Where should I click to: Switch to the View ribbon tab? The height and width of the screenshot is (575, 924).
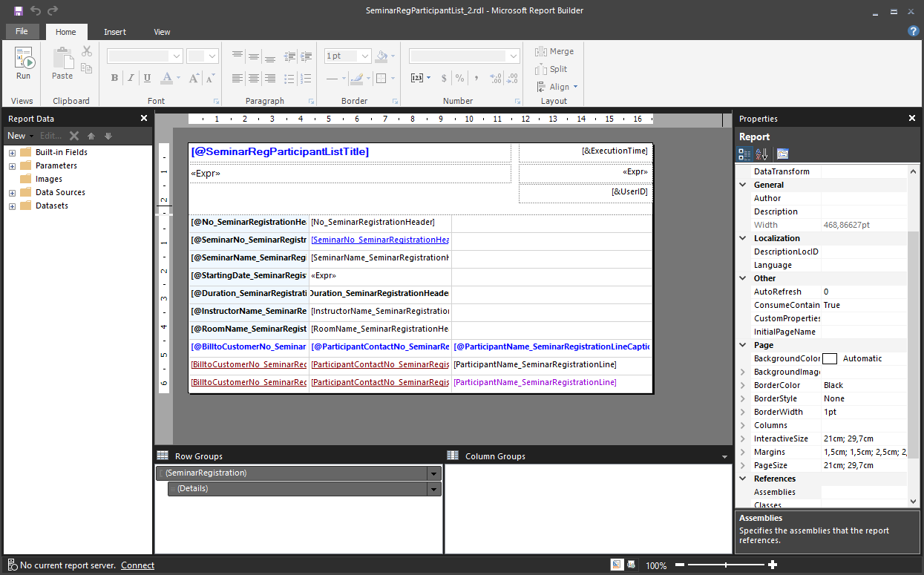[162, 32]
